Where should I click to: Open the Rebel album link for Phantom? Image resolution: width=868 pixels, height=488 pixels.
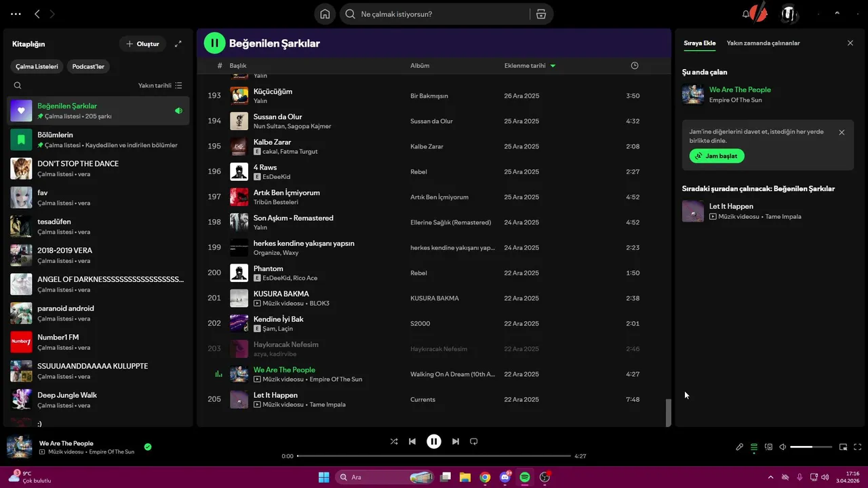coord(418,273)
